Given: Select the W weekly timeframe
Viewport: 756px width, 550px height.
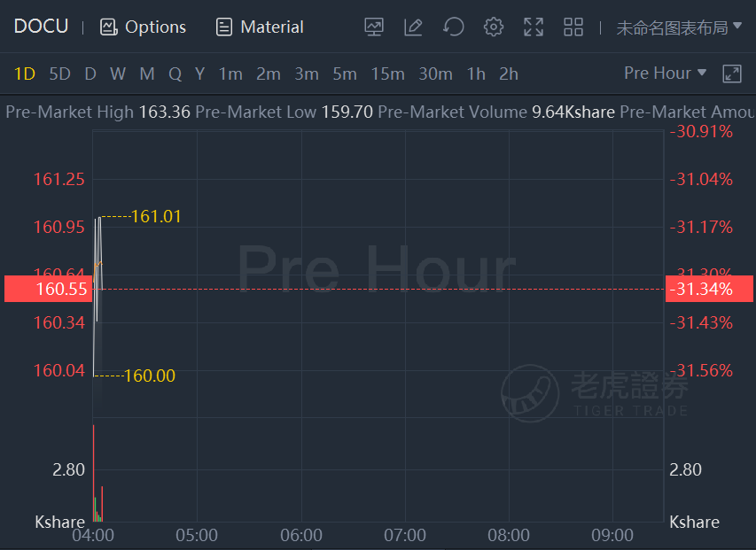Looking at the screenshot, I should (x=118, y=74).
